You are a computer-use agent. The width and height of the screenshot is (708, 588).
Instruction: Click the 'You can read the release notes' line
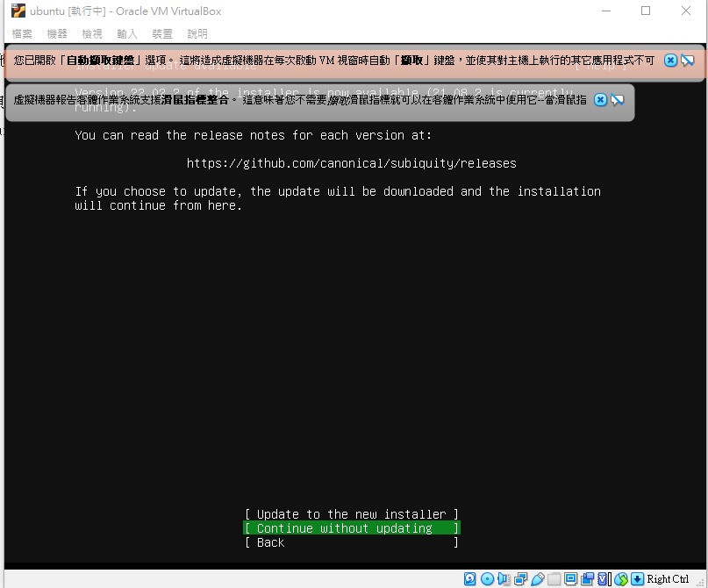(253, 135)
